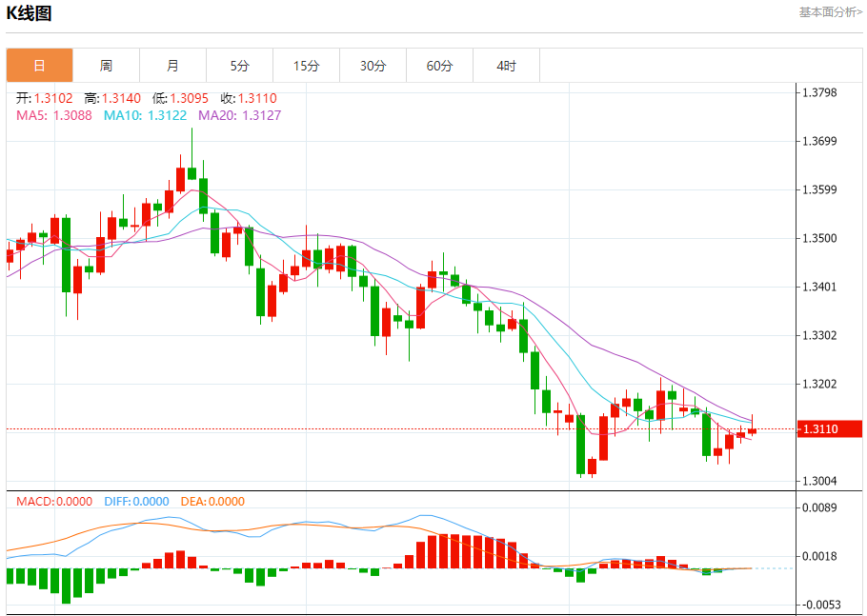
Task: Open the 基本面分析 link
Action: pos(830,12)
